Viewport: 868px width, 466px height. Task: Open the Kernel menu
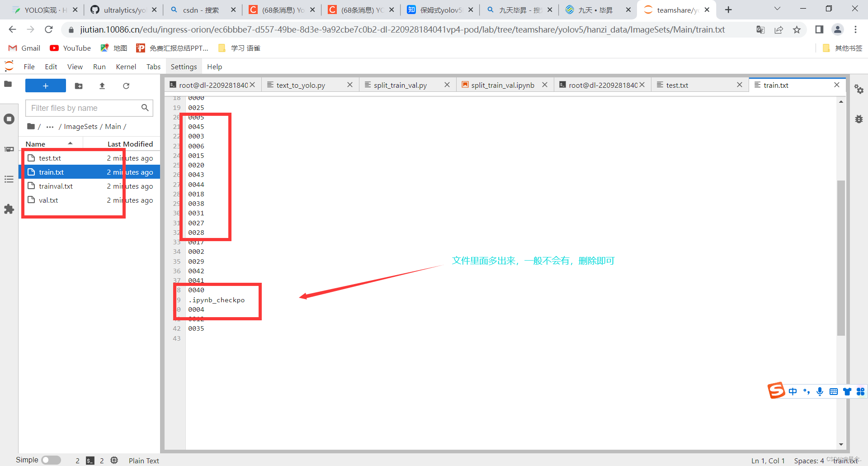(x=126, y=67)
